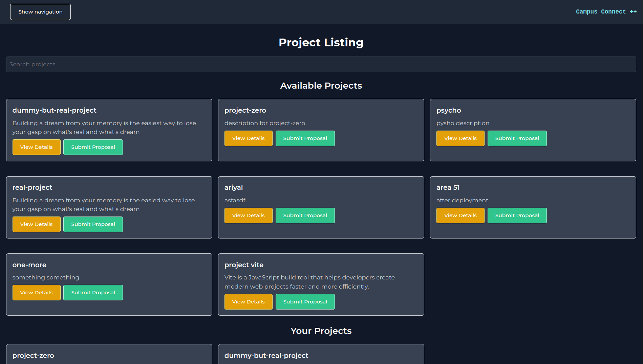This screenshot has height=364, width=643.
Task: Submit Proposal to real-project
Action: tap(93, 224)
